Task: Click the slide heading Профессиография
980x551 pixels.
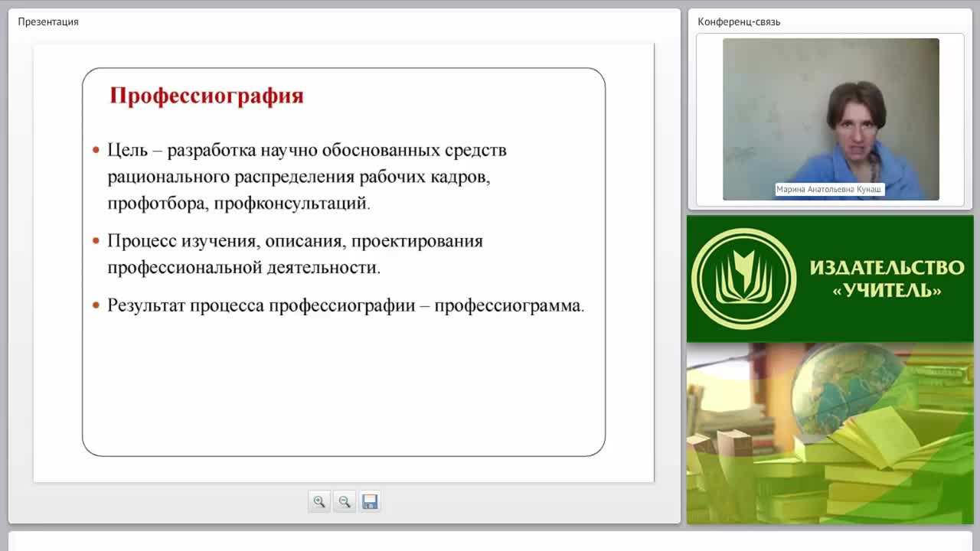Action: tap(207, 96)
